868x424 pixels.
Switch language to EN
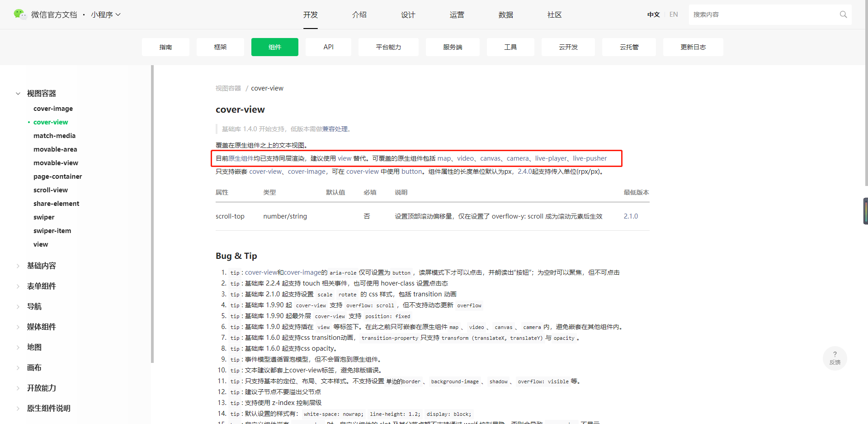(674, 14)
